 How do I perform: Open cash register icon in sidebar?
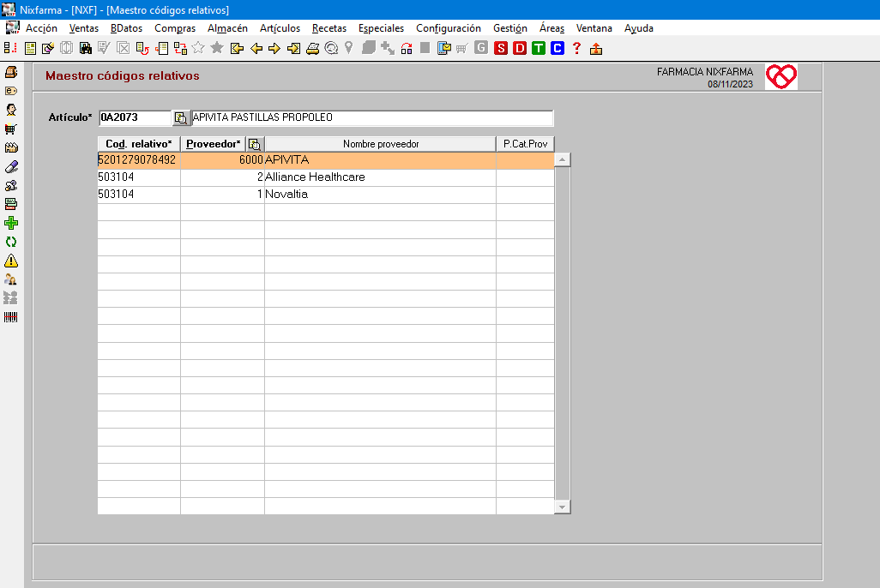pyautogui.click(x=10, y=72)
